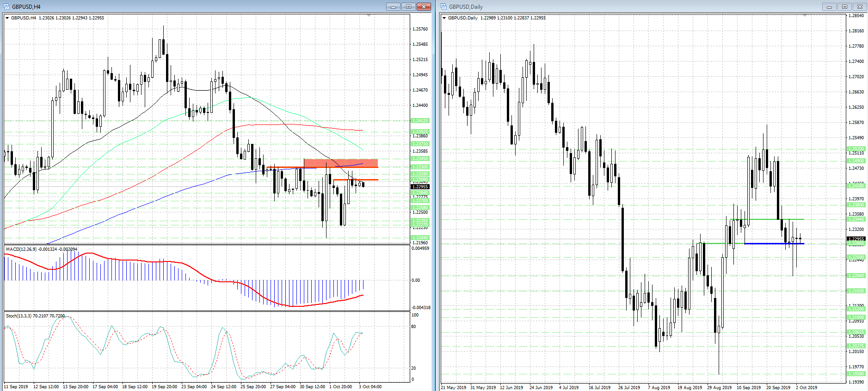The width and height of the screenshot is (868, 391).
Task: Click the green 1.24280 level label on Daily
Action: [x=856, y=186]
